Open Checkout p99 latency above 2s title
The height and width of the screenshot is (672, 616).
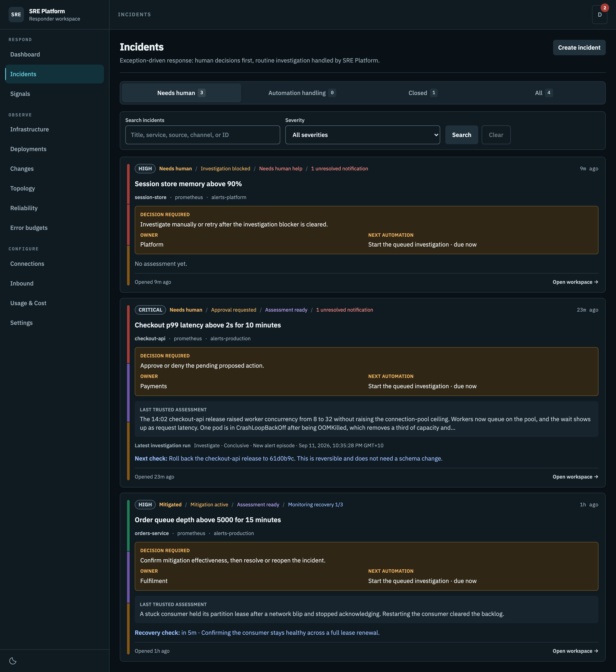pyautogui.click(x=208, y=325)
